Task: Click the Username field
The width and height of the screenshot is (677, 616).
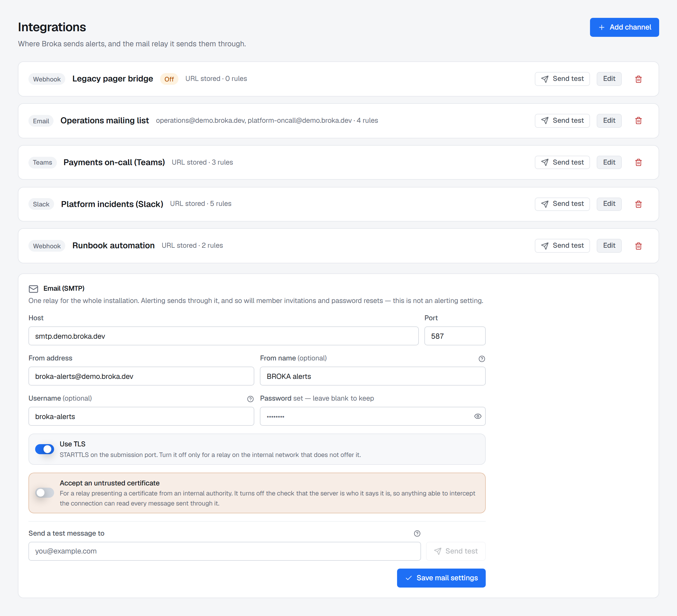Action: (x=141, y=416)
